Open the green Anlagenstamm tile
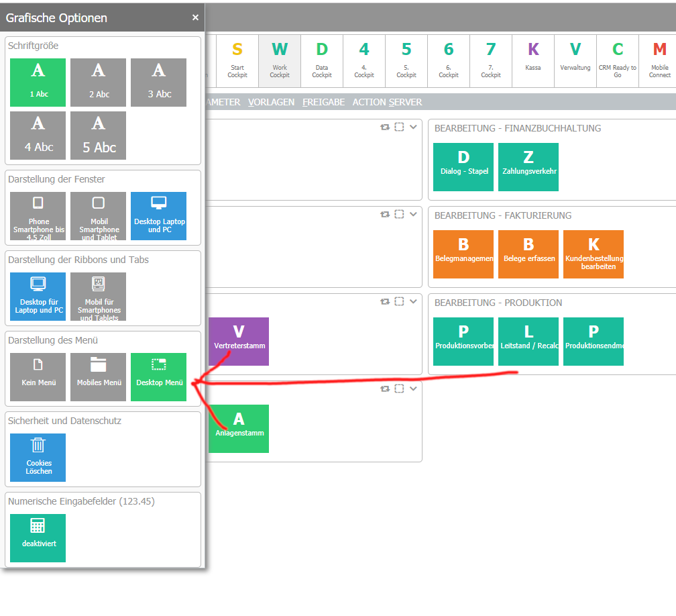Image resolution: width=676 pixels, height=616 pixels. (x=239, y=428)
